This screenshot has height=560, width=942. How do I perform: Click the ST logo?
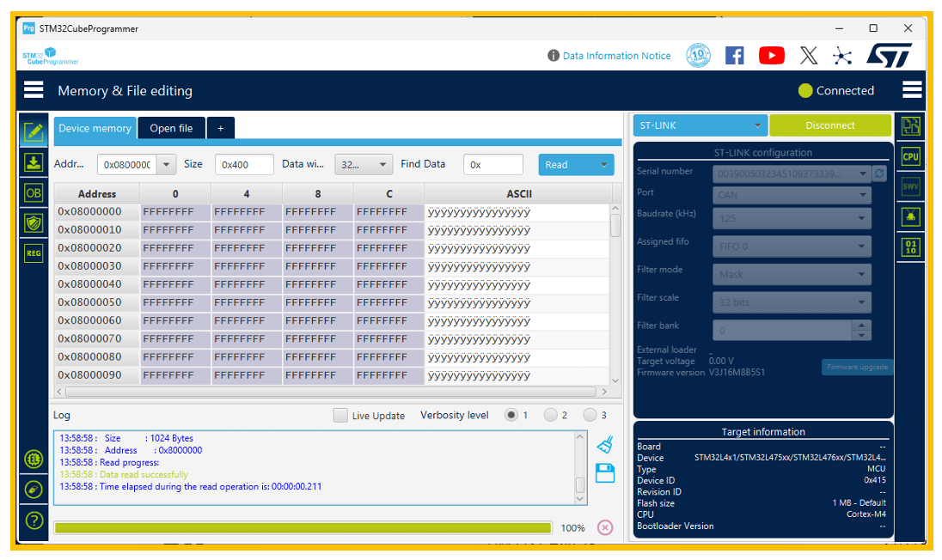[x=889, y=55]
